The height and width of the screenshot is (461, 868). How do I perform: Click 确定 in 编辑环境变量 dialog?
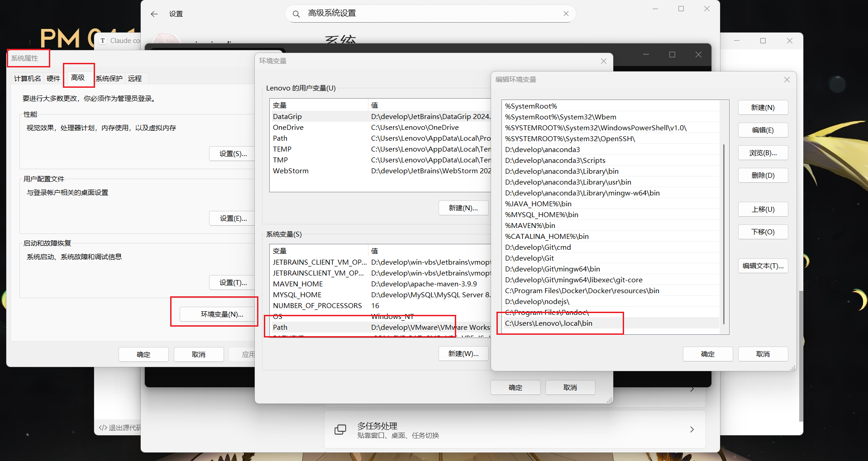pos(708,354)
